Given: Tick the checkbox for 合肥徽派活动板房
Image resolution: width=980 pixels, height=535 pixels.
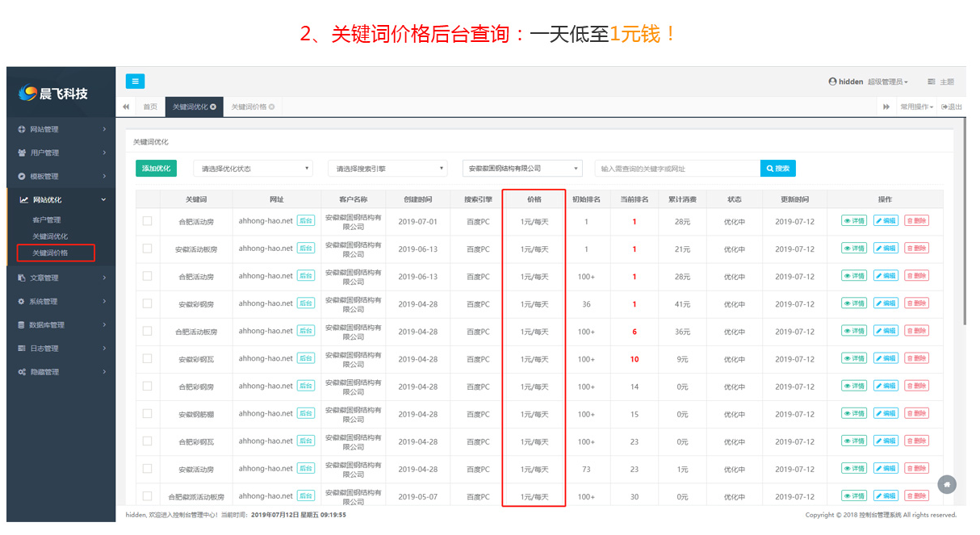Looking at the screenshot, I should [147, 495].
